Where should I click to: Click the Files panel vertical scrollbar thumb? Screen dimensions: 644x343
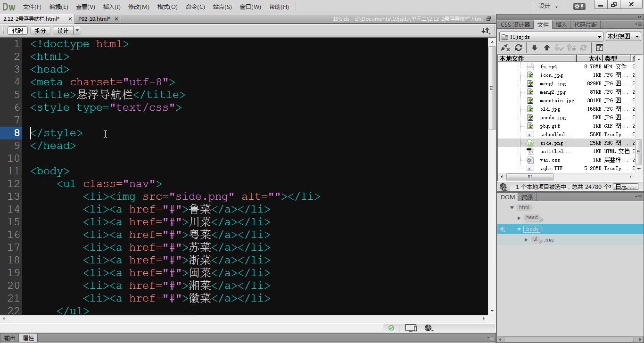point(639,152)
